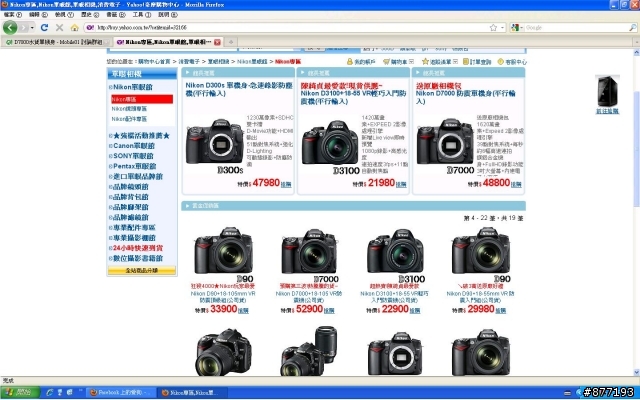Click 搶購 link beside price 21980

401,184
